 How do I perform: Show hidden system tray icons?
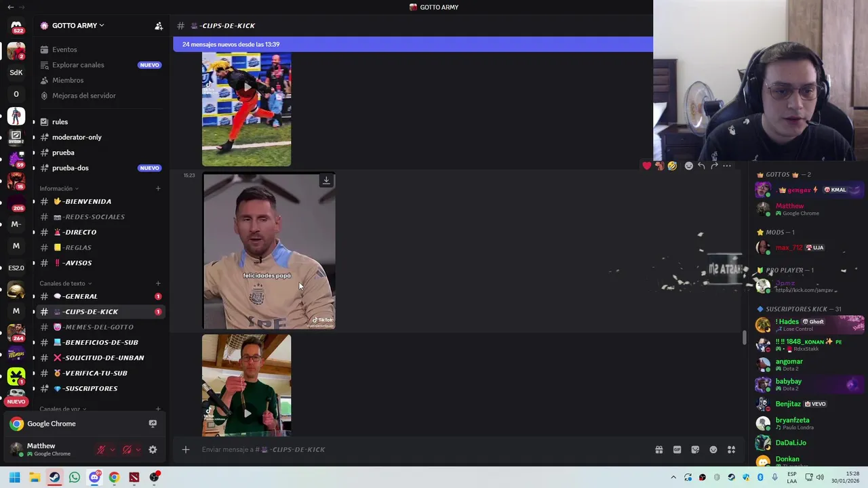(x=673, y=477)
